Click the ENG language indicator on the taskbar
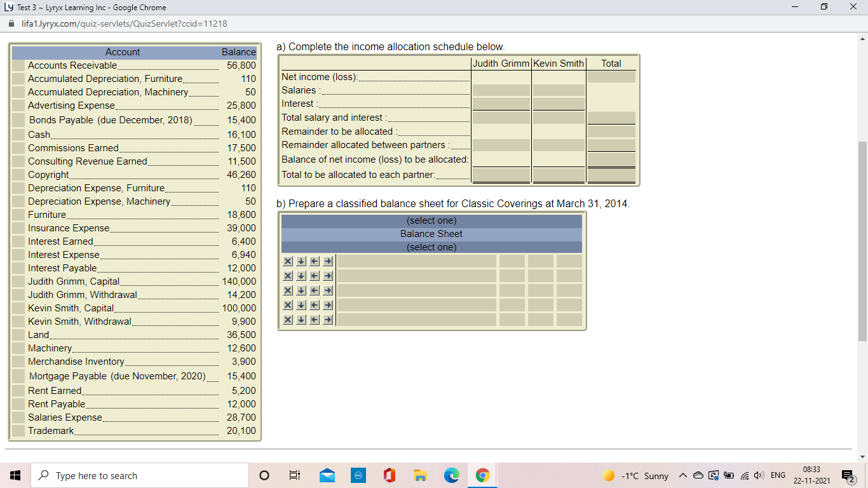This screenshot has height=488, width=868. 778,475
